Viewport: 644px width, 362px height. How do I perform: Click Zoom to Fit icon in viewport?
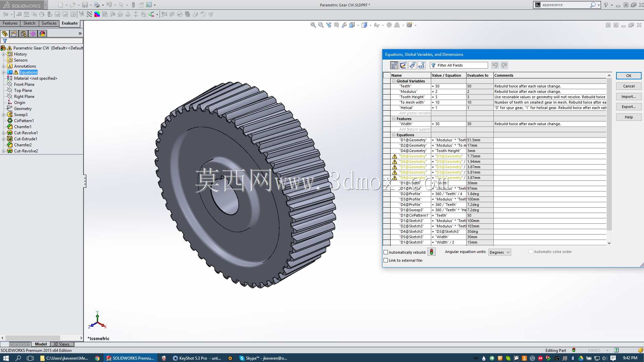[313, 25]
